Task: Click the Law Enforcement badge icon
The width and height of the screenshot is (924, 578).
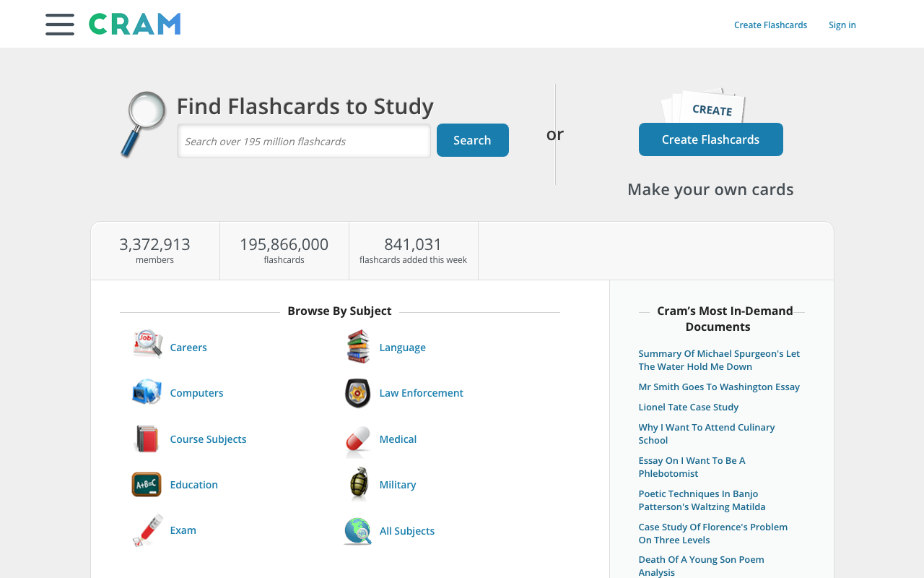Action: click(357, 393)
